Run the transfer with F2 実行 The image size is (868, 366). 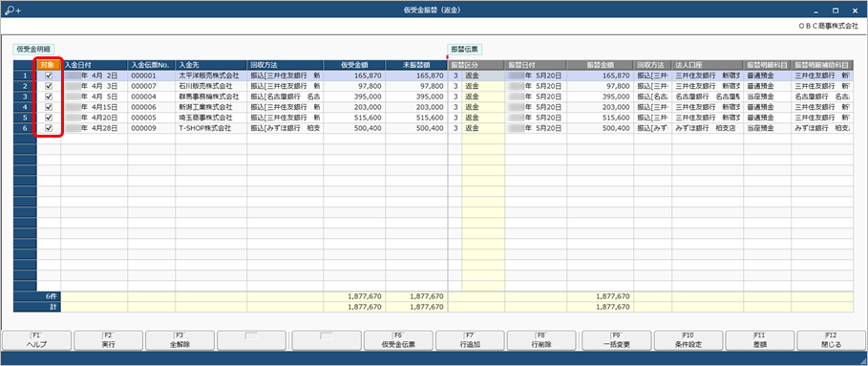pyautogui.click(x=109, y=340)
